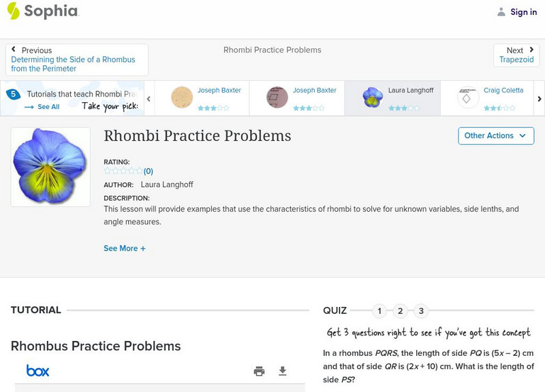The height and width of the screenshot is (392, 545).
Task: Click the download icon in the tutorial viewer
Action: point(283,371)
